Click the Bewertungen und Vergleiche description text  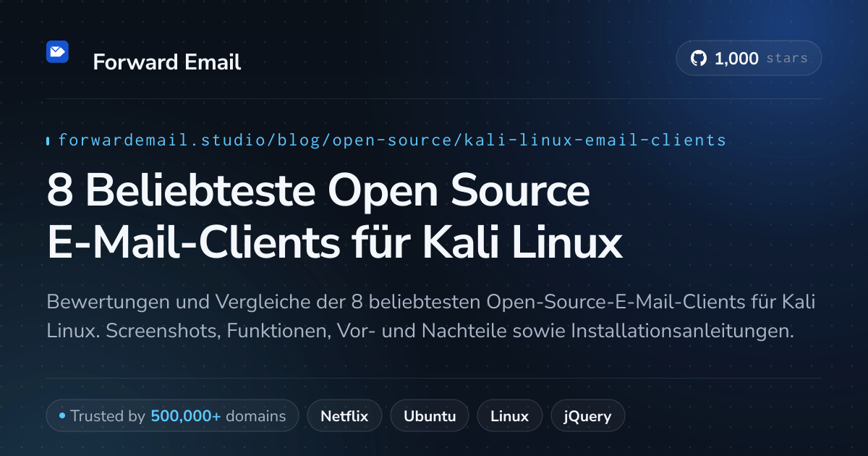[431, 316]
